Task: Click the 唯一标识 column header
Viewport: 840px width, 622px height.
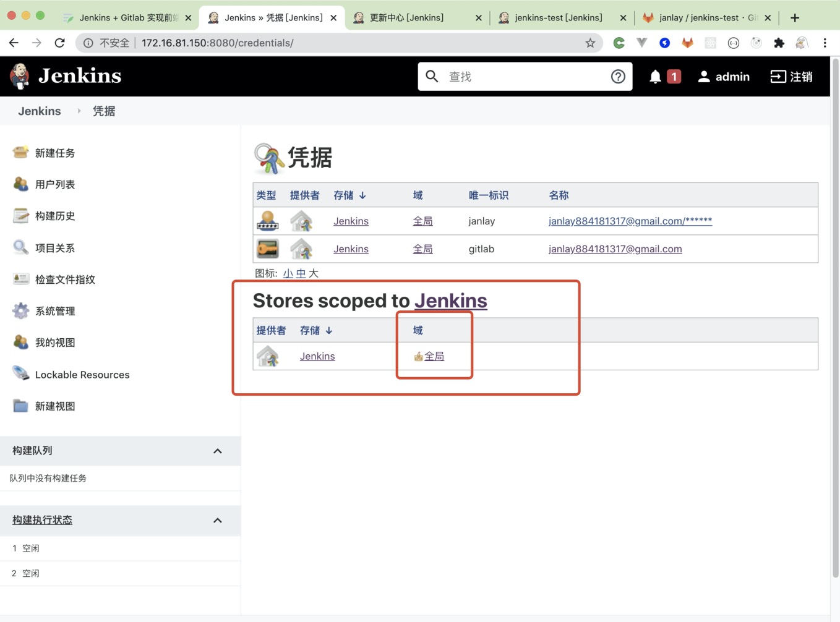Action: 489,195
